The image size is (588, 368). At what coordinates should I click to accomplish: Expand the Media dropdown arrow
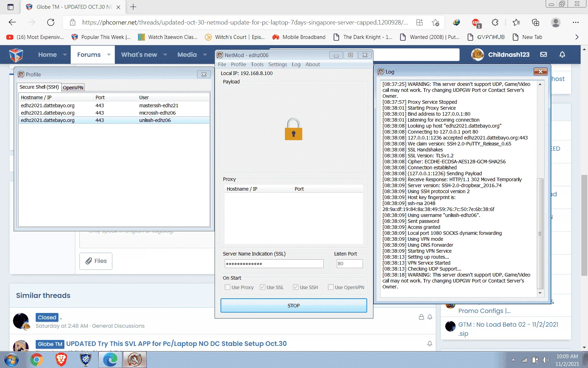pyautogui.click(x=205, y=55)
